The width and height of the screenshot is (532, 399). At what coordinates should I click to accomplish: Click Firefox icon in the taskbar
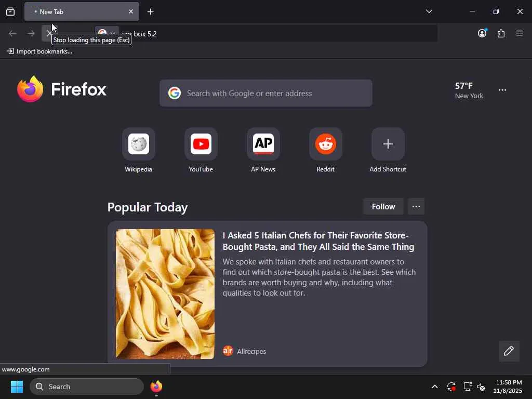tap(156, 387)
